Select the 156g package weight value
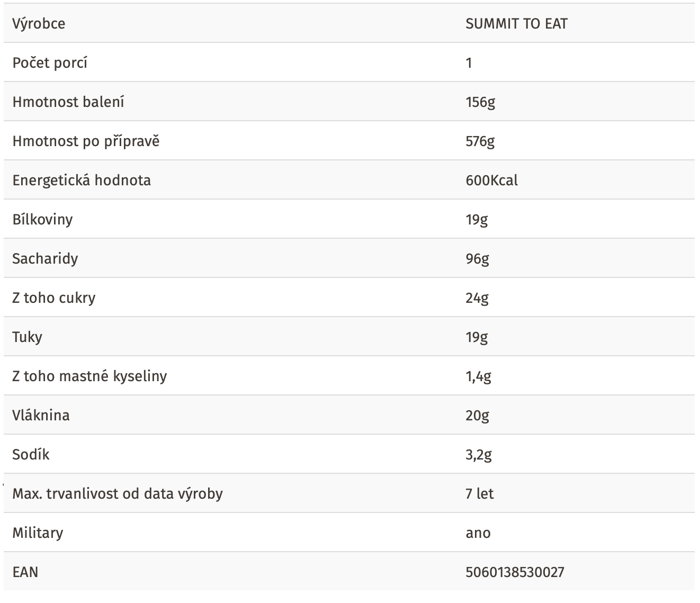 [x=480, y=102]
